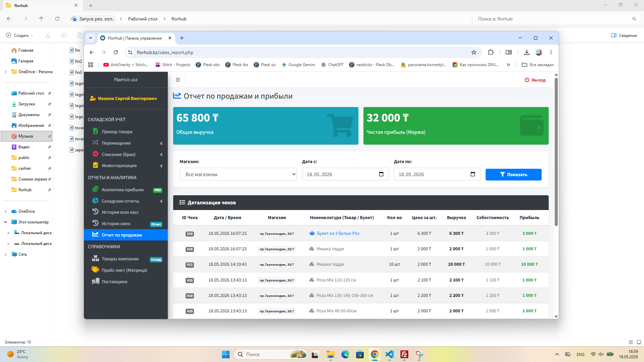Screen dimensions: 644x362
Task: Open FileZilla from taskbar
Action: (x=404, y=354)
